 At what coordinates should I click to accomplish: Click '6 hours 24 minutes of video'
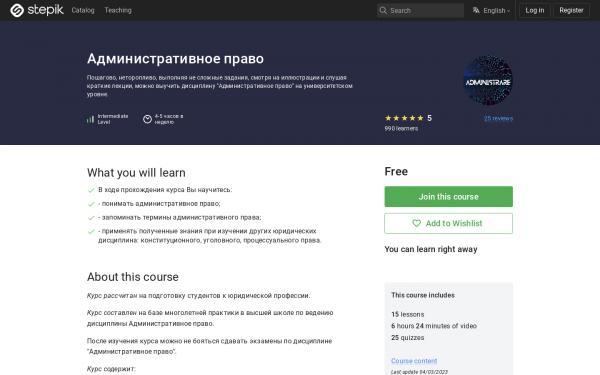(x=434, y=326)
